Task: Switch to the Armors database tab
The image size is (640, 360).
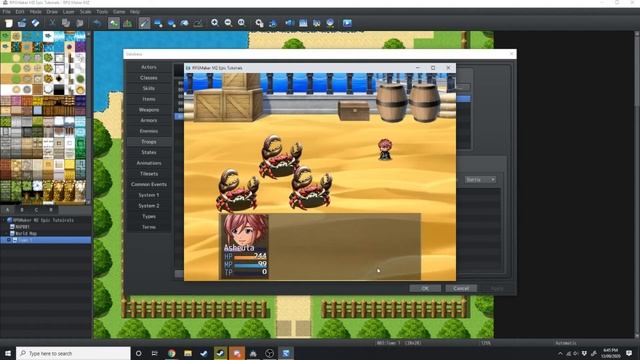Action: 149,120
